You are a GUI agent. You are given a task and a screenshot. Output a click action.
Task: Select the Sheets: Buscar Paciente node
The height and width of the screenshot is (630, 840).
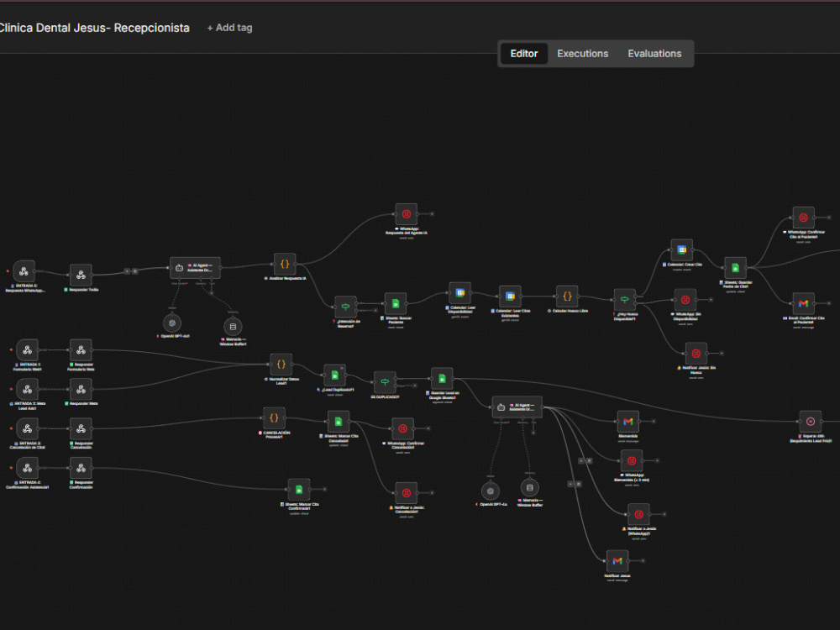[396, 304]
